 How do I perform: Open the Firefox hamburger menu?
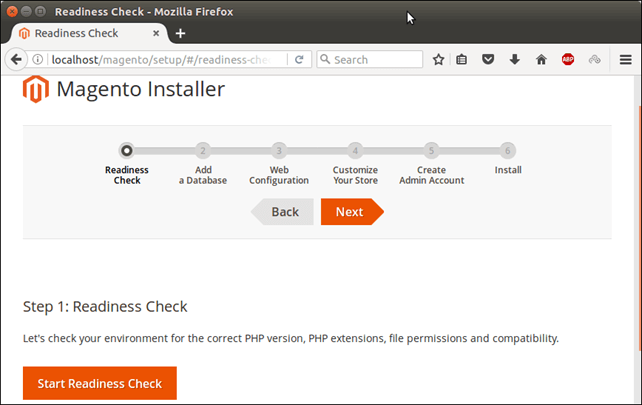(x=626, y=60)
